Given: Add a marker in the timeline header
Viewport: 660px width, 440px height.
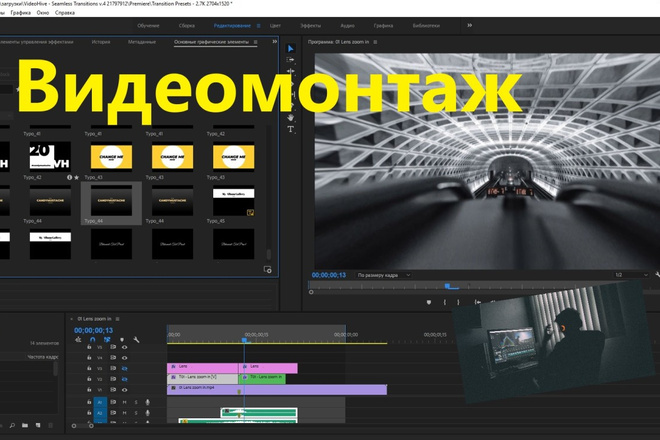Looking at the screenshot, I should pyautogui.click(x=122, y=339).
